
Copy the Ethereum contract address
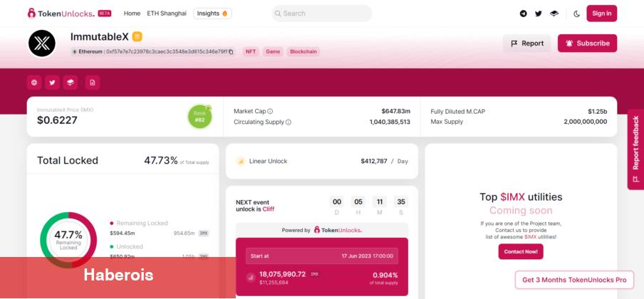[232, 52]
